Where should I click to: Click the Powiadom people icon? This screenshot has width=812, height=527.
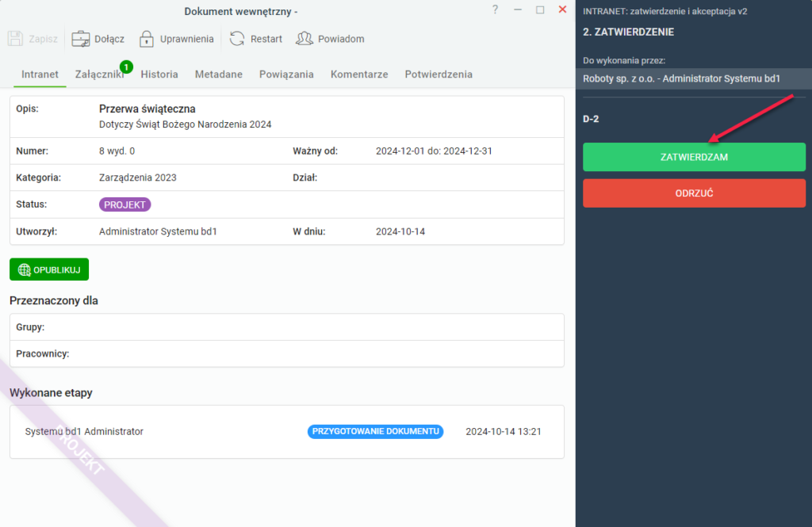coord(304,39)
